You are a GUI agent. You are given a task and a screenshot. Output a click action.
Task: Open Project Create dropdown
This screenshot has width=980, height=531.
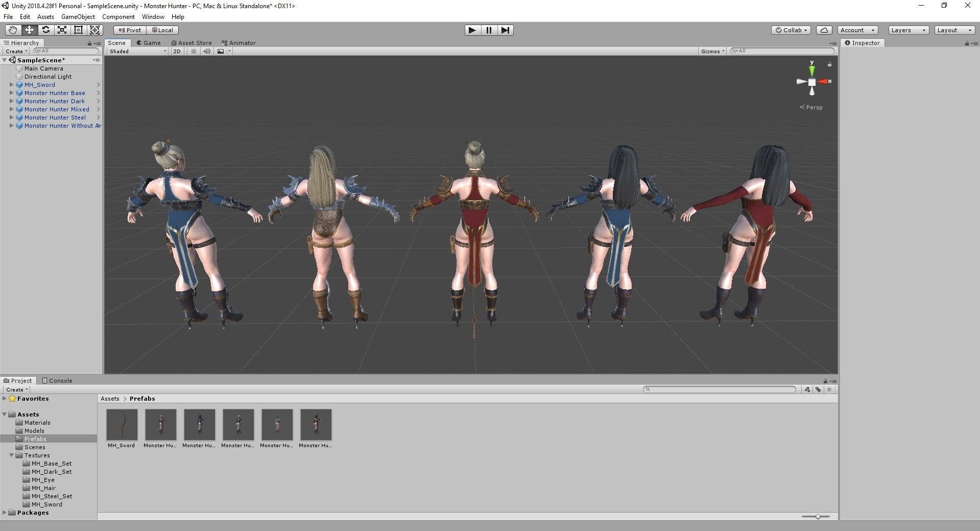(x=17, y=389)
